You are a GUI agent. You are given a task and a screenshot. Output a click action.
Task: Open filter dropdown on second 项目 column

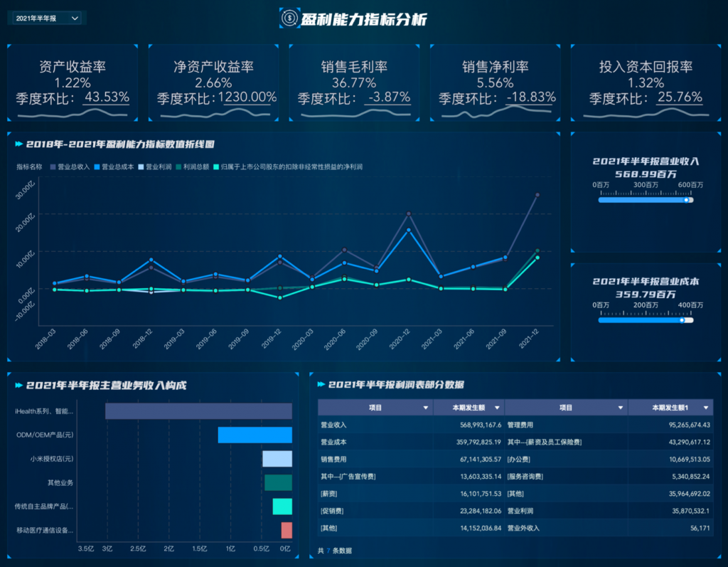(x=621, y=408)
